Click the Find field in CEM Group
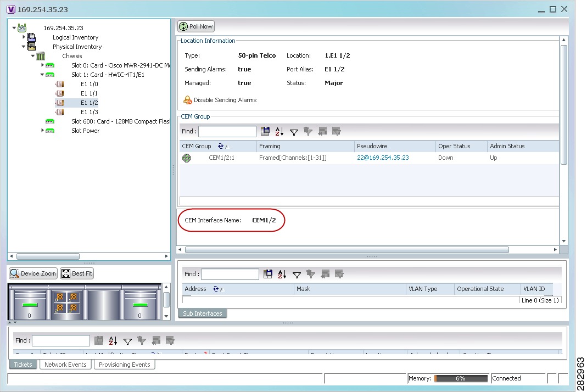 [x=227, y=131]
